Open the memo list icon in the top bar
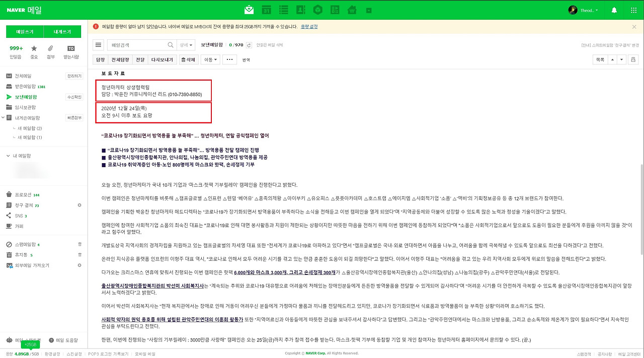The image size is (644, 358). pyautogui.click(x=283, y=10)
